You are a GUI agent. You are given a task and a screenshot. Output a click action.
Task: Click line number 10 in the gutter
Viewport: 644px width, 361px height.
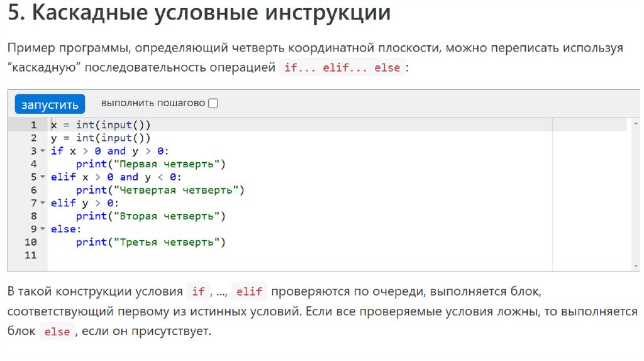[31, 242]
